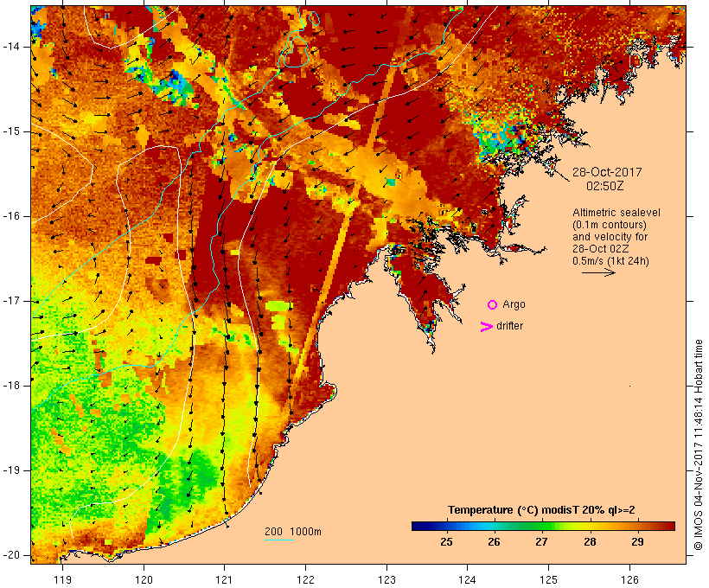
Task: Click the magenta drifter legend marker
Action: point(487,327)
